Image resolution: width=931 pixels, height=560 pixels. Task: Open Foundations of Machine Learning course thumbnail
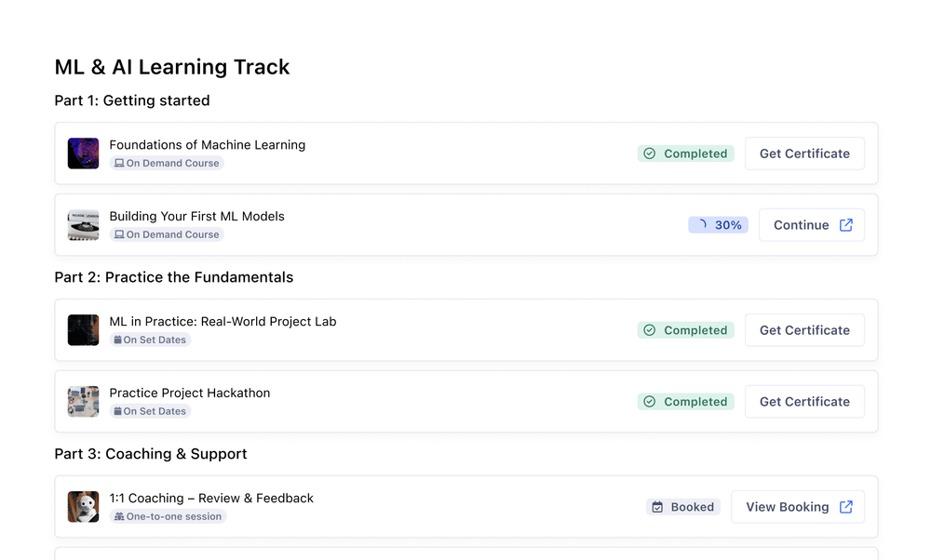pyautogui.click(x=83, y=153)
